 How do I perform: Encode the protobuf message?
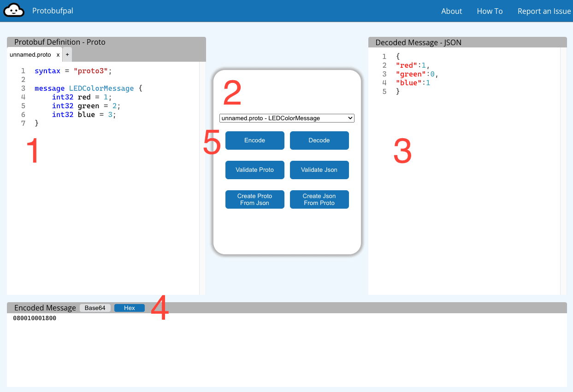tap(254, 140)
